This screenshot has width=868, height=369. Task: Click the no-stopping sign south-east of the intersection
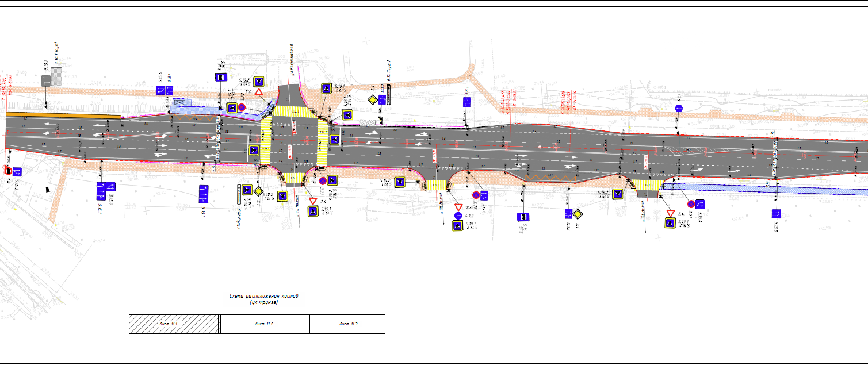click(323, 180)
